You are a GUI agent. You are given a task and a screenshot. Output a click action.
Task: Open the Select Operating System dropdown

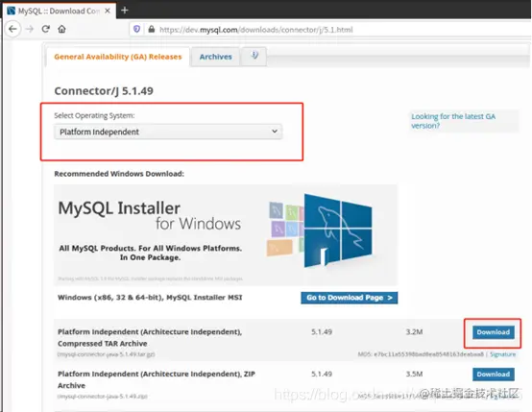click(168, 132)
